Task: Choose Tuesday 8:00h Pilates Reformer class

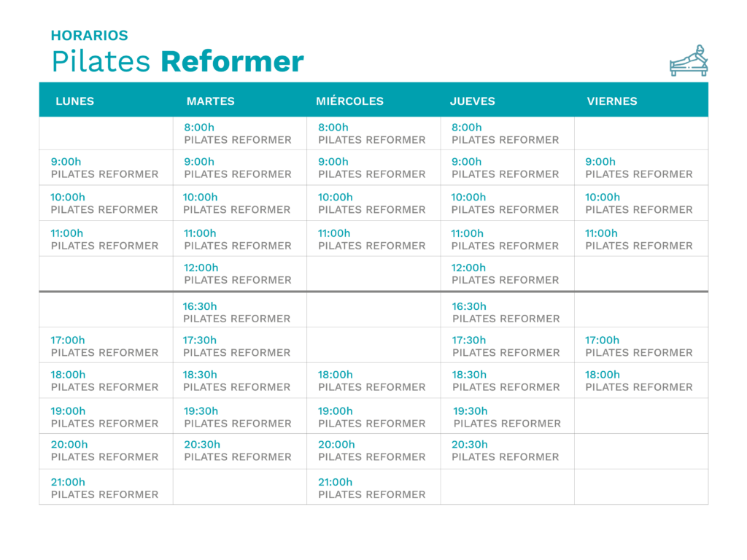Action: pos(238,133)
